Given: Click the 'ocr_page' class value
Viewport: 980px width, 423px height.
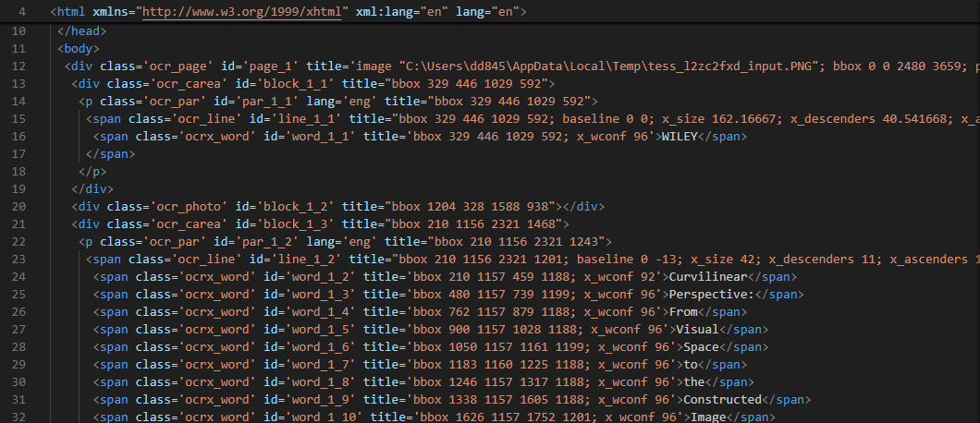Looking at the screenshot, I should tap(178, 66).
